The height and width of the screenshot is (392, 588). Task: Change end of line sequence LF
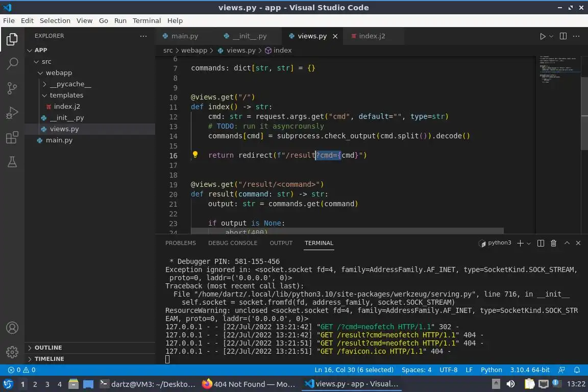coord(469,370)
